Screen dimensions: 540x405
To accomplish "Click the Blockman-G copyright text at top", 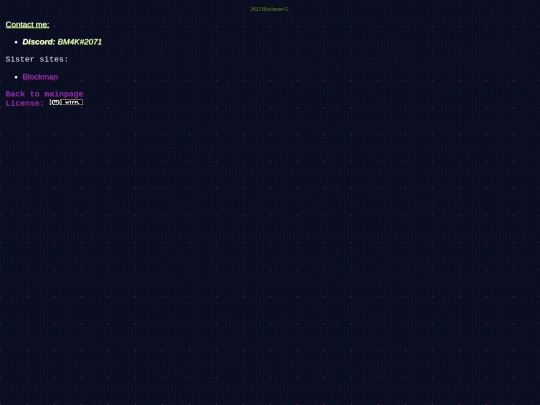I will [270, 9].
